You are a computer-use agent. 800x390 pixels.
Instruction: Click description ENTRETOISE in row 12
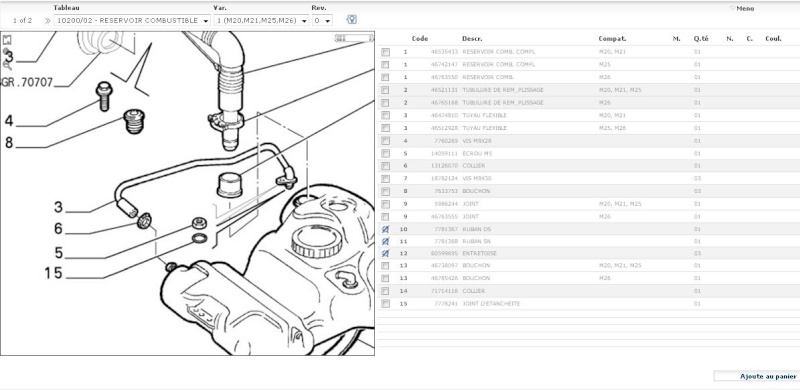(480, 254)
